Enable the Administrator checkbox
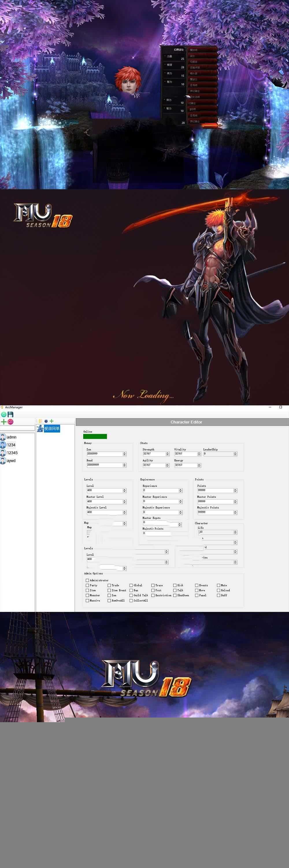289x868 pixels. coord(88,580)
